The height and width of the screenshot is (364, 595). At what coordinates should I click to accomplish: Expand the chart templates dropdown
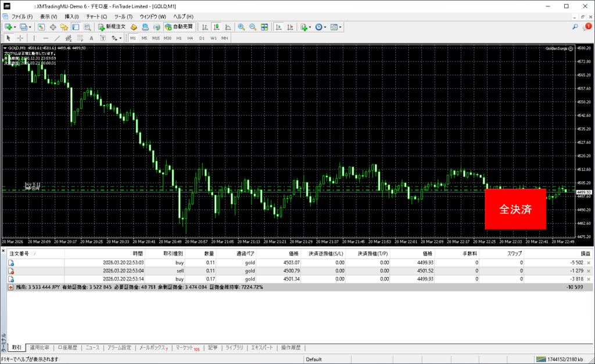point(340,27)
